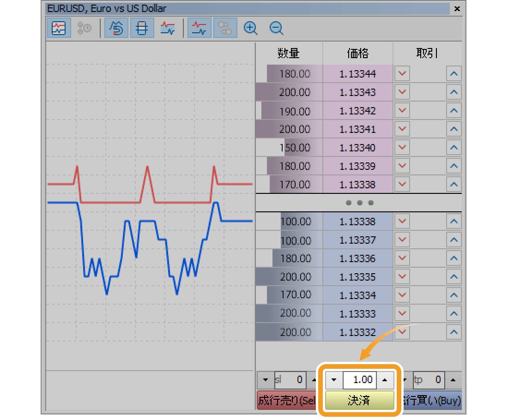
Task: Click the red ask line in tick chart
Action: point(110,203)
